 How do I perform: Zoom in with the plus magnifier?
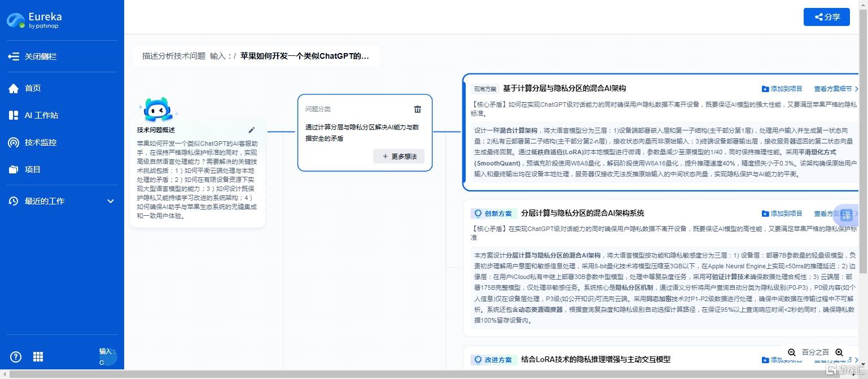[x=839, y=352]
